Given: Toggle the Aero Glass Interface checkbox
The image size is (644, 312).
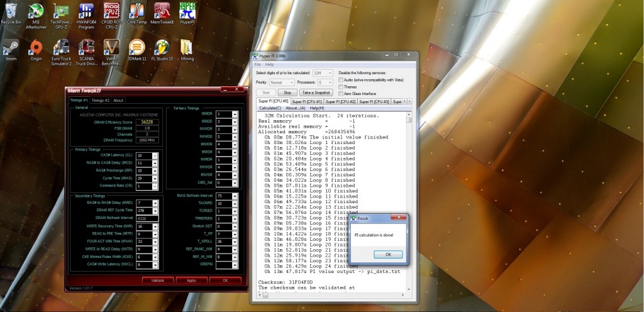Looking at the screenshot, I should pyautogui.click(x=340, y=94).
